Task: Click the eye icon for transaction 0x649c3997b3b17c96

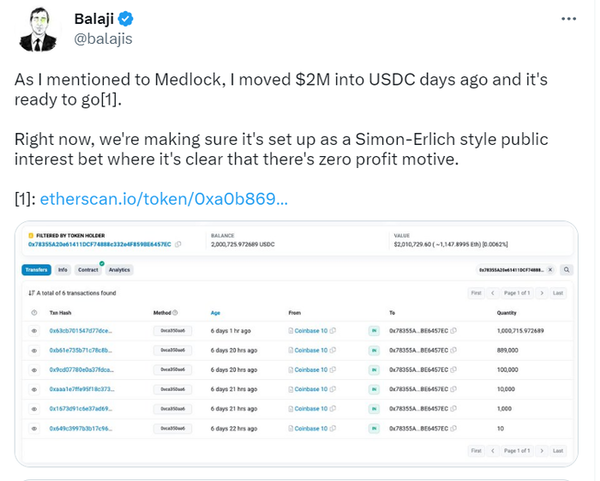Action: point(35,428)
